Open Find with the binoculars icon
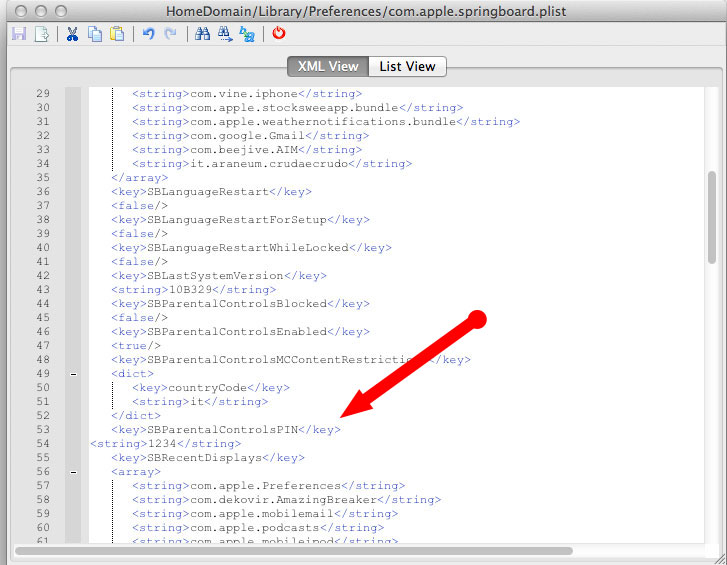 [202, 34]
